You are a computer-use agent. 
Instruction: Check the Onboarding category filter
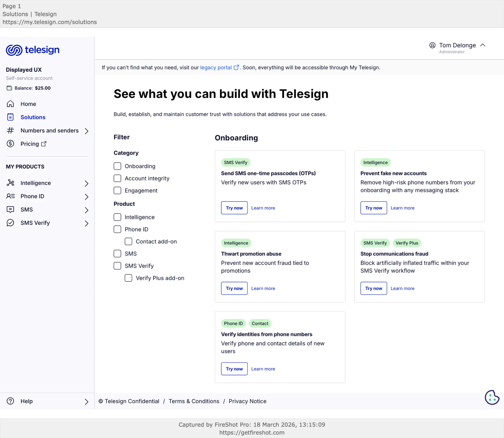117,166
